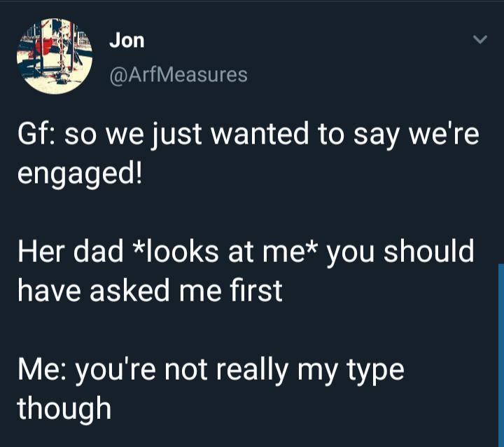The height and width of the screenshot is (447, 504).
Task: Click the word "first" in the tweet
Action: [256, 289]
